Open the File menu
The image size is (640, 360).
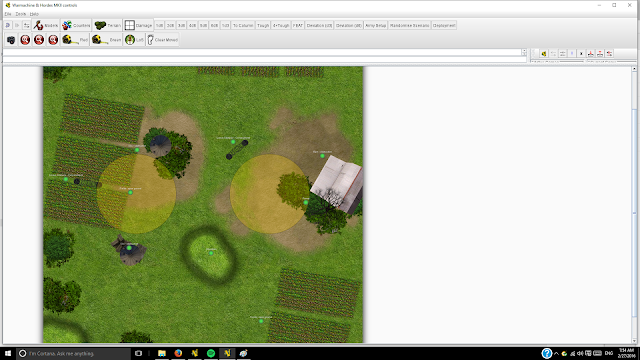[x=8, y=14]
